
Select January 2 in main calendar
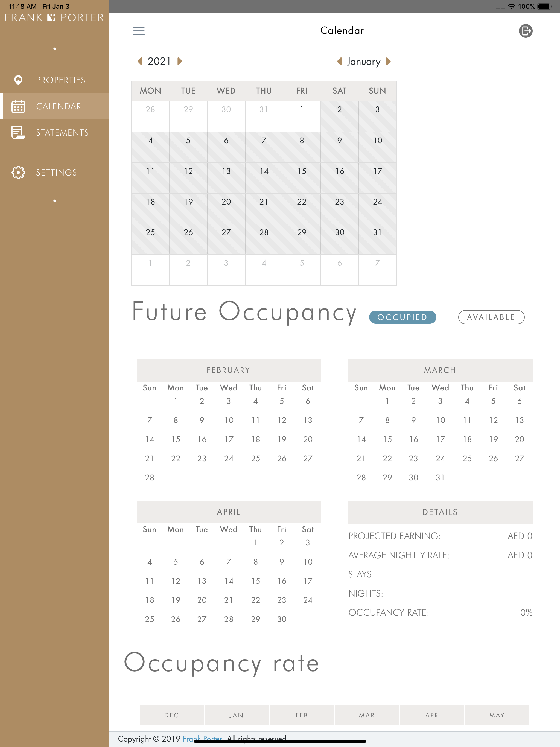coord(339,116)
